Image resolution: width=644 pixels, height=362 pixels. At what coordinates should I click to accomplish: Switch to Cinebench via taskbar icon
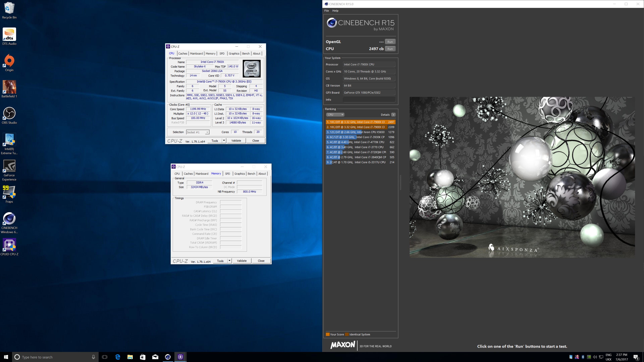coord(168,357)
